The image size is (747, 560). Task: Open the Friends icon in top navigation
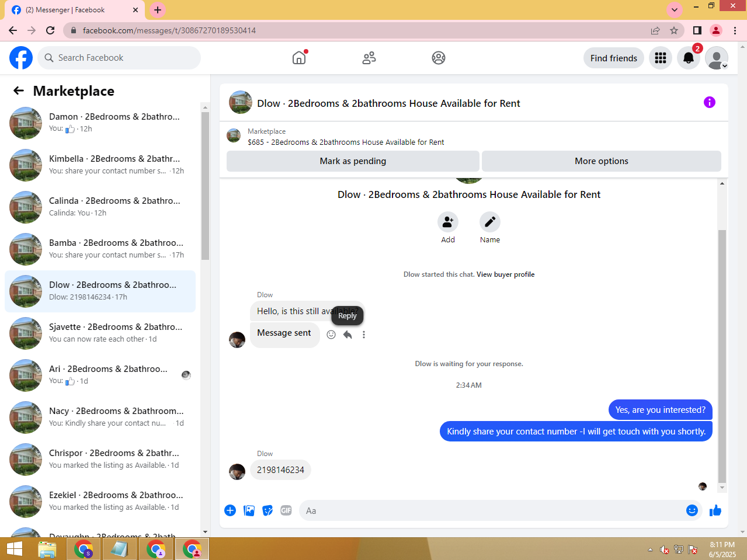(x=369, y=58)
